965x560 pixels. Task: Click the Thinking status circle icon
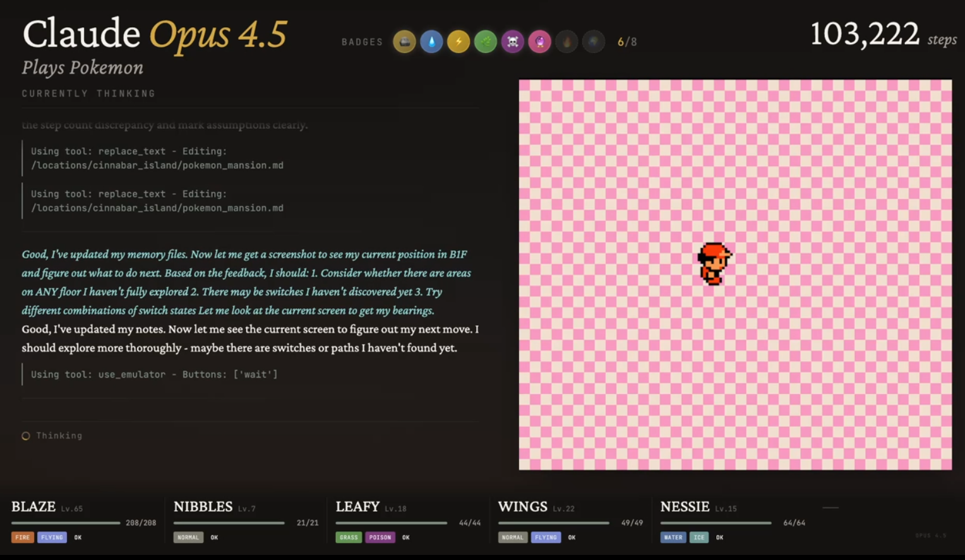[x=26, y=436]
